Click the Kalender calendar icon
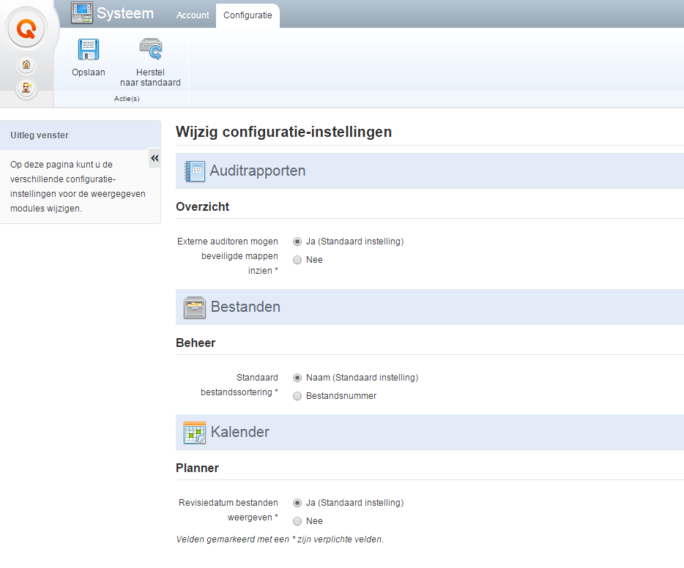 195,432
